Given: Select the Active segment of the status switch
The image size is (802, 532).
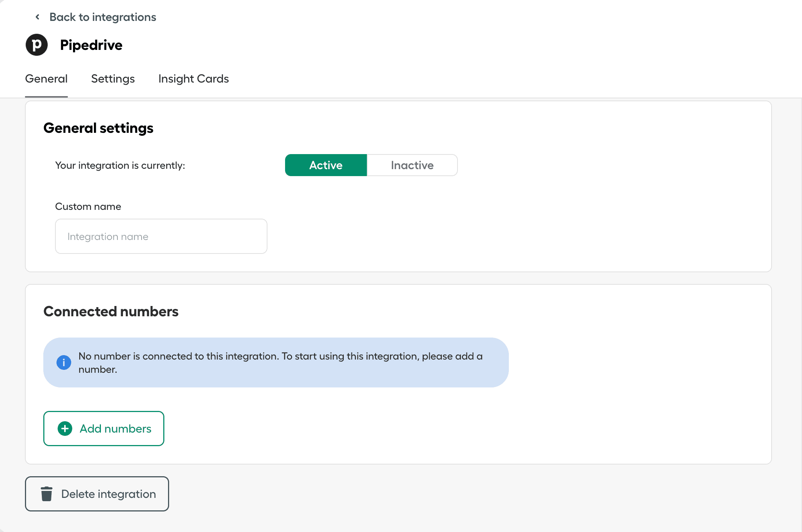Looking at the screenshot, I should 325,165.
